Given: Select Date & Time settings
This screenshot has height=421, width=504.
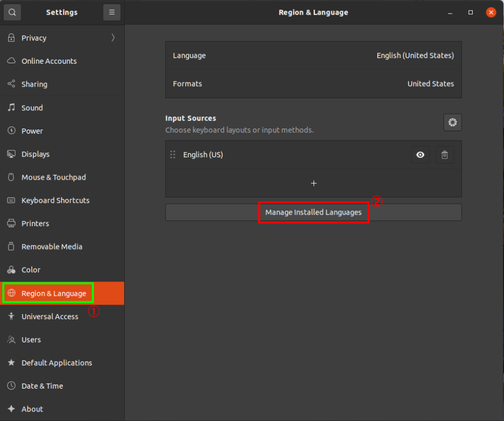Looking at the screenshot, I should pos(62,385).
